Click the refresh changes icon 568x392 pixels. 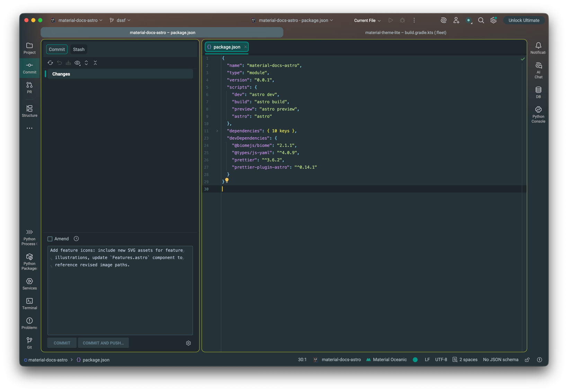click(x=50, y=63)
